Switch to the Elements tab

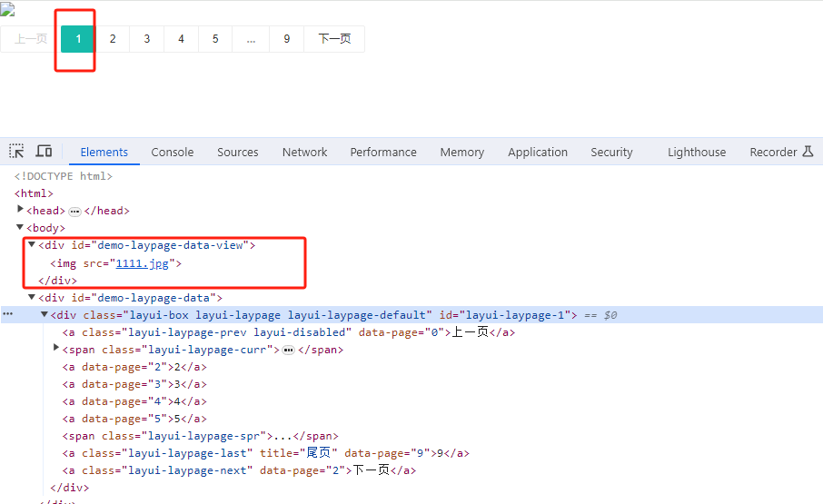point(104,152)
